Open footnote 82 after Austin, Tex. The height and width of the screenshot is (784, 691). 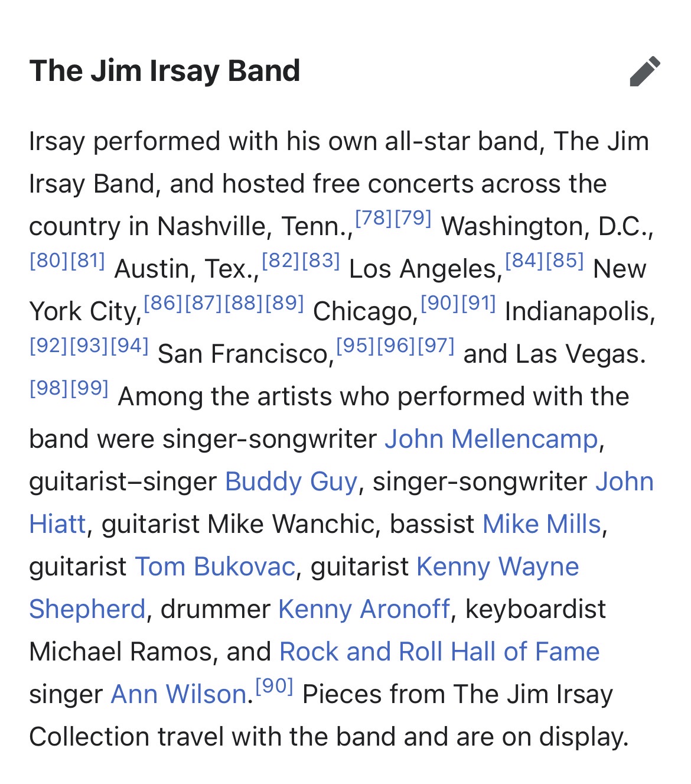click(281, 261)
